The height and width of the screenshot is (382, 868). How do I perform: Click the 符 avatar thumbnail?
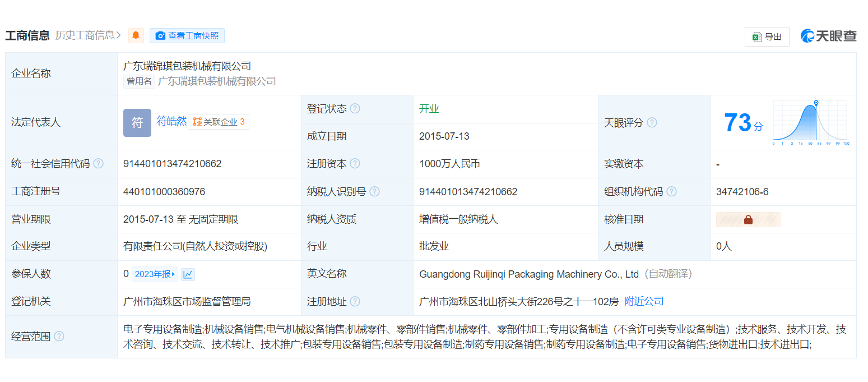point(137,123)
